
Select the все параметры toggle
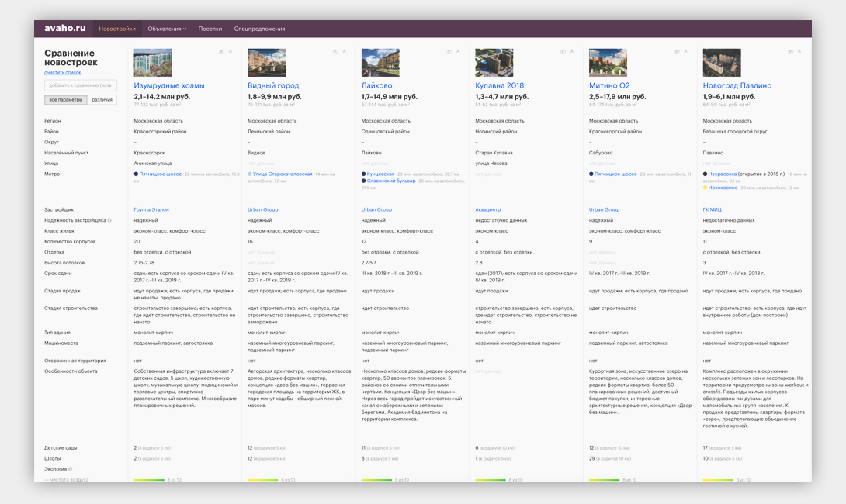tap(66, 100)
